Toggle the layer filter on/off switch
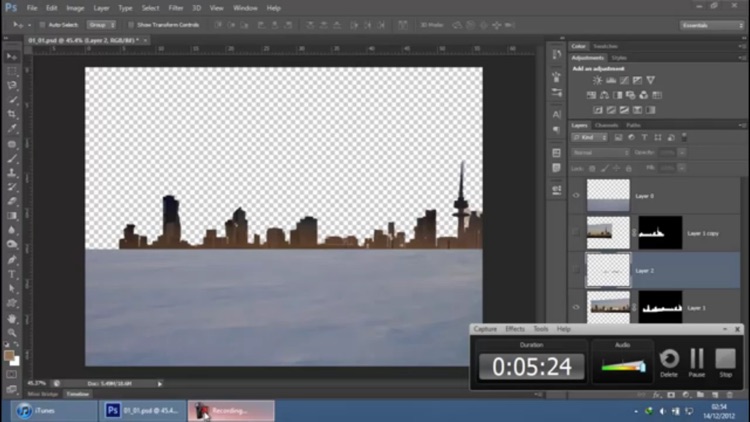Viewport: 750px width, 422px height. (x=684, y=137)
